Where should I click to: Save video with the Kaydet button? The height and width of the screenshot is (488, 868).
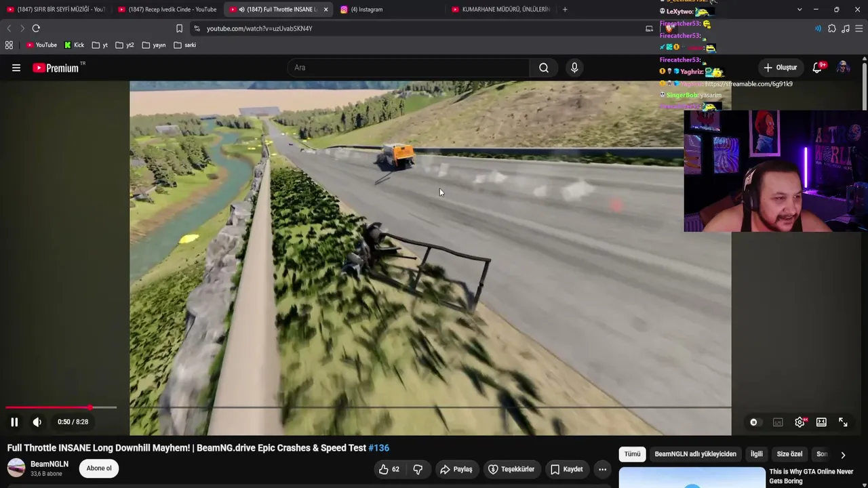(567, 469)
